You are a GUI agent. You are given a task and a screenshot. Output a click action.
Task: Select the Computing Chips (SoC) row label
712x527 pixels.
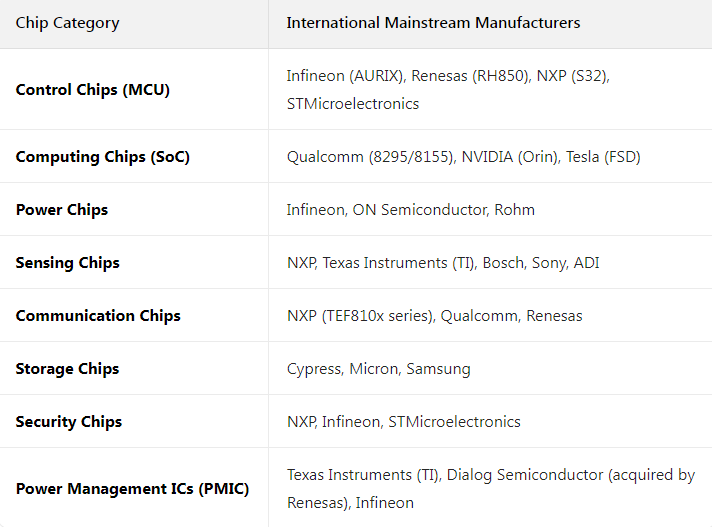coord(102,157)
